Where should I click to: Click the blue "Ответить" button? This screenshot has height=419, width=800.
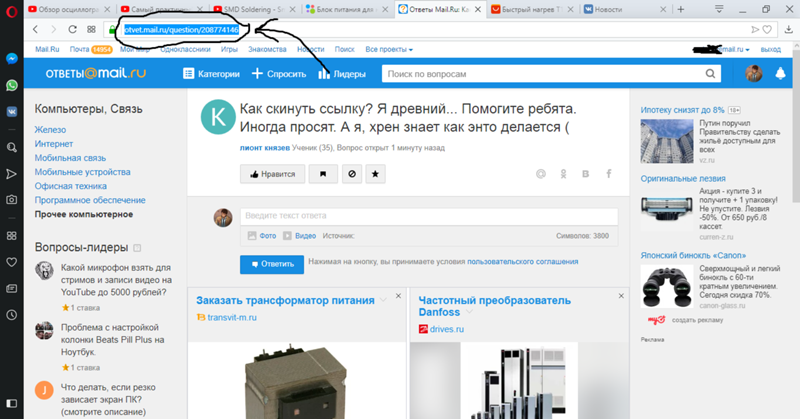point(271,264)
